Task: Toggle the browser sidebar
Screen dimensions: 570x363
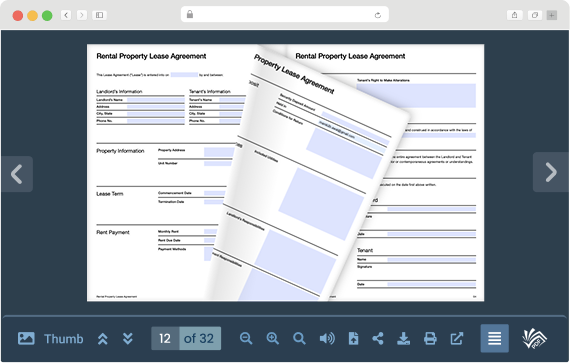Action: tap(99, 15)
